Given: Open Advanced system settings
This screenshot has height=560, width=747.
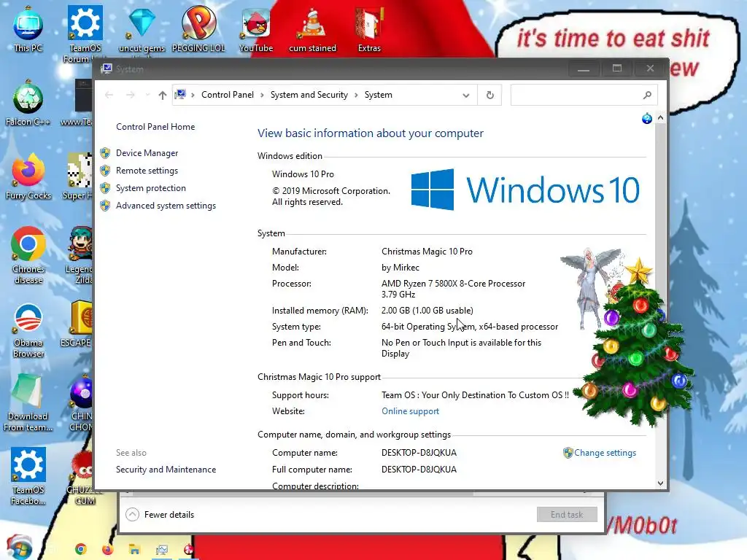Looking at the screenshot, I should pyautogui.click(x=166, y=206).
